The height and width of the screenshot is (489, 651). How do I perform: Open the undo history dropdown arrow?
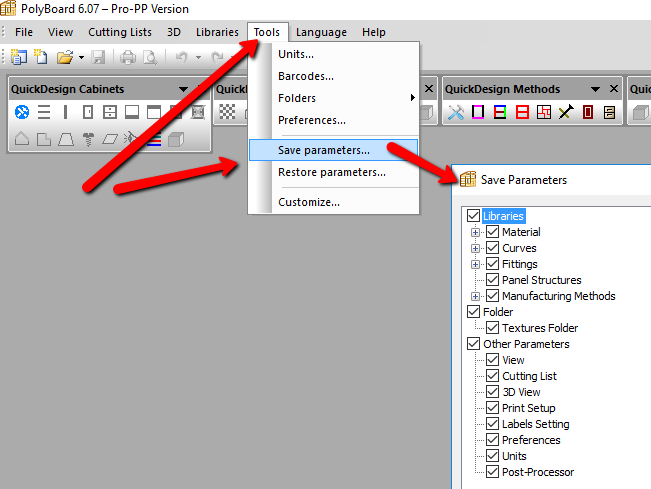pyautogui.click(x=198, y=57)
